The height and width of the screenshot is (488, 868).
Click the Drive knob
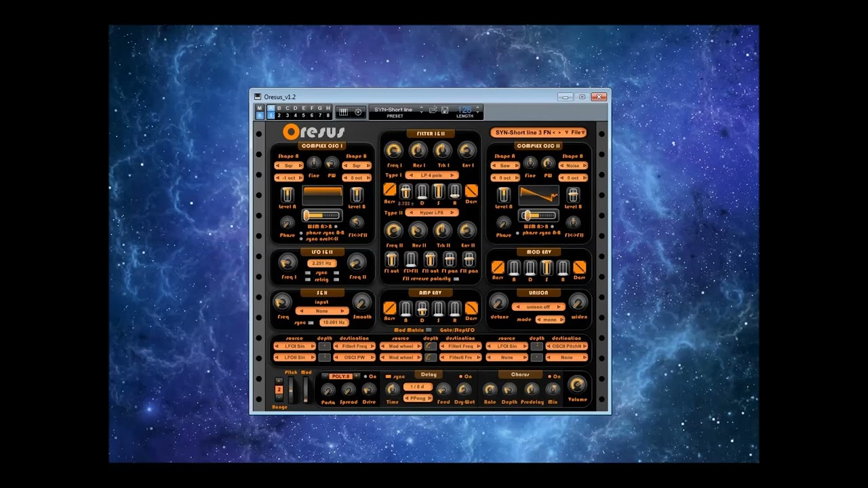click(369, 390)
